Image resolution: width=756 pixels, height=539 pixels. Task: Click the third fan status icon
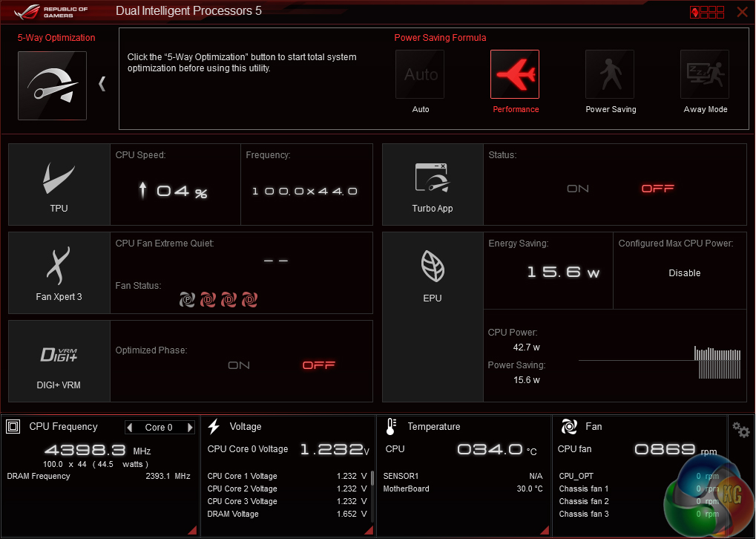[x=229, y=300]
